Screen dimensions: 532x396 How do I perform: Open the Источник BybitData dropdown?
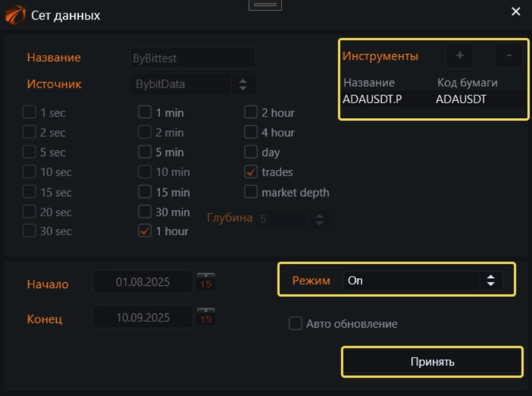[193, 84]
